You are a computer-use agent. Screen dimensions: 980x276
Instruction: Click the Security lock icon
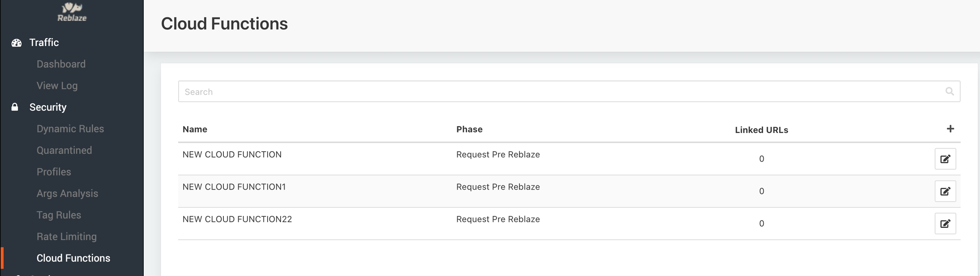(15, 107)
